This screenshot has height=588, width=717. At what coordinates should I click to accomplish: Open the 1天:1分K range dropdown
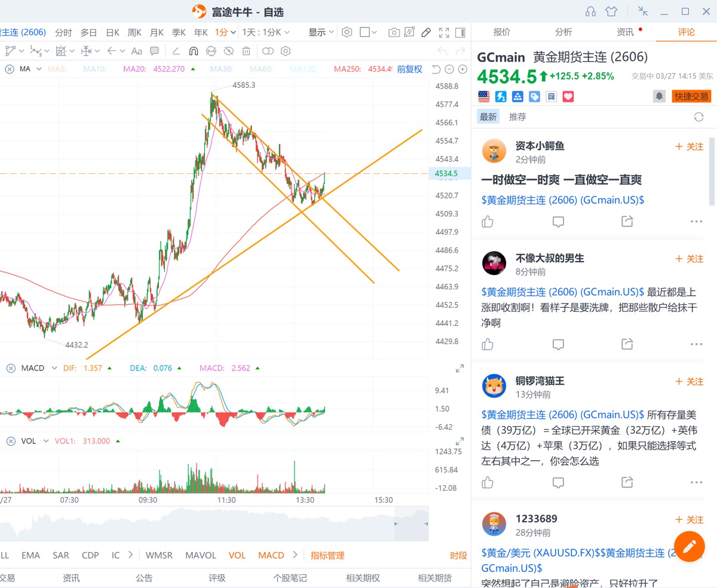[266, 32]
